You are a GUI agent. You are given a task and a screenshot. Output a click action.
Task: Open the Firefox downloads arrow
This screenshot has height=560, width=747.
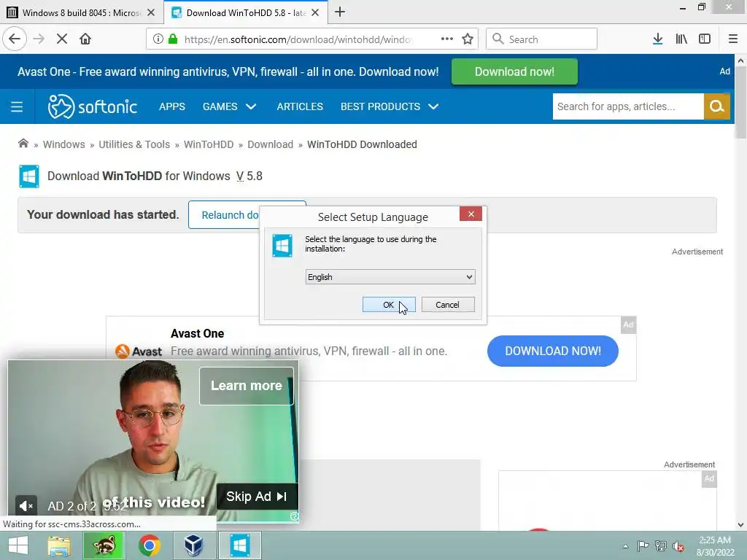(658, 39)
